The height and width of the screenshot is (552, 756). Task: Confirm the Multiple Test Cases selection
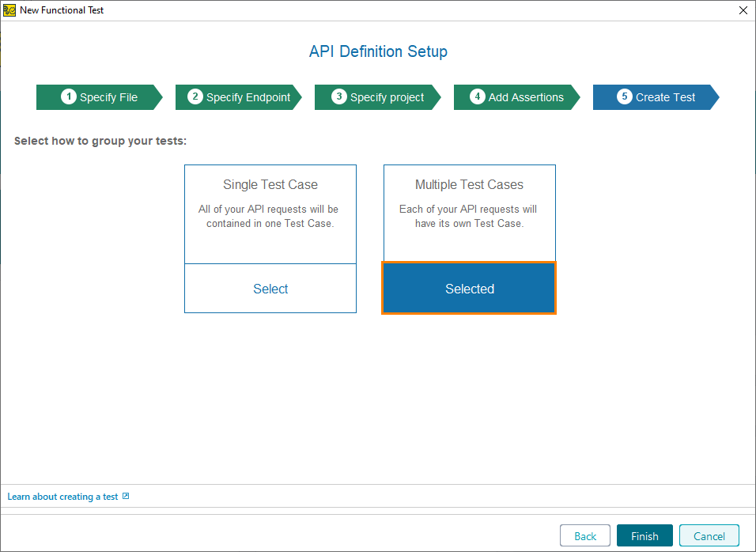point(469,288)
